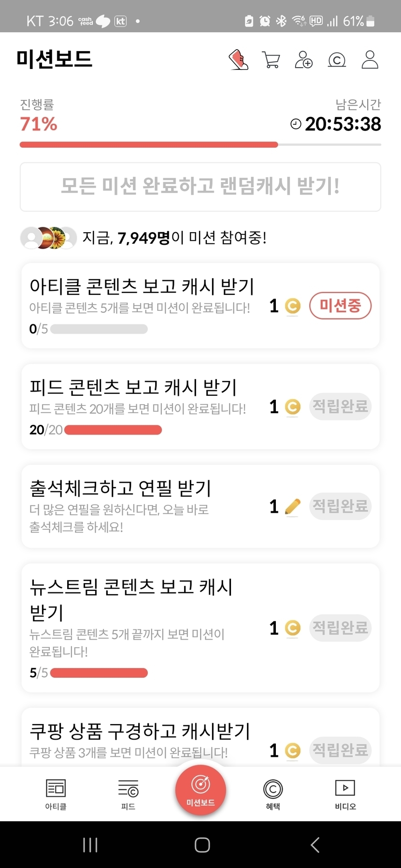Image resolution: width=401 pixels, height=868 pixels.
Task: Tap the red sneaker icon in header
Action: coord(238,60)
